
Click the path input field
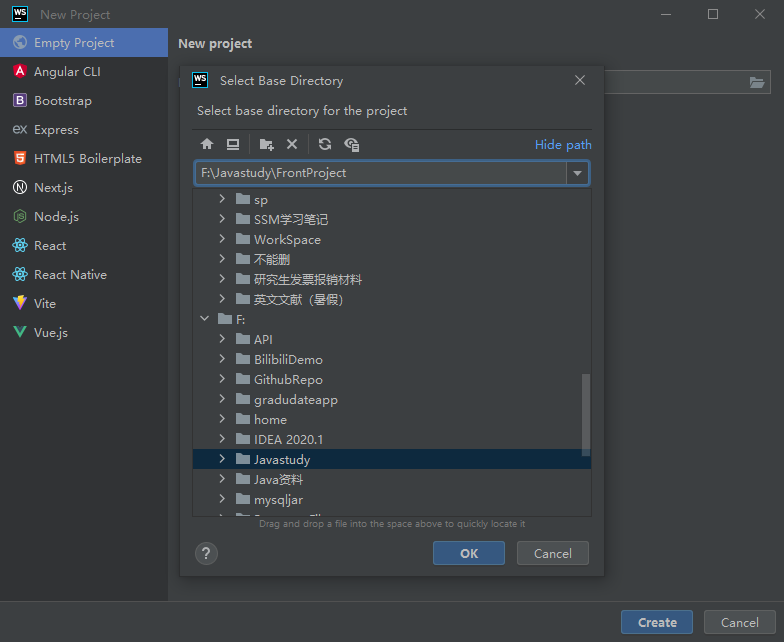(x=380, y=173)
